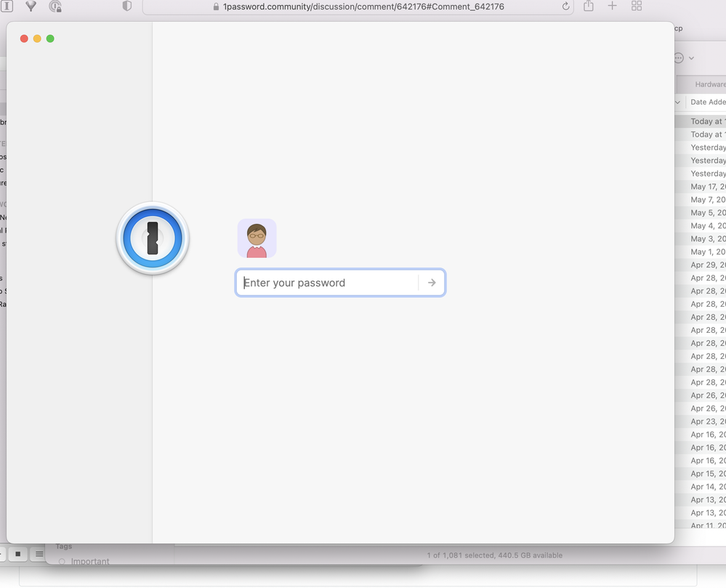Select the Important tag in sidebar
726x588 pixels.
click(90, 561)
